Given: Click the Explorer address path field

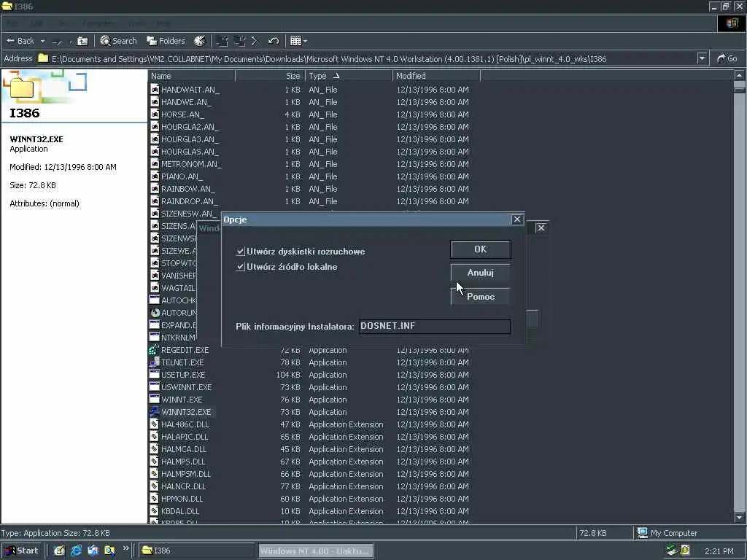Looking at the screenshot, I should 367,58.
